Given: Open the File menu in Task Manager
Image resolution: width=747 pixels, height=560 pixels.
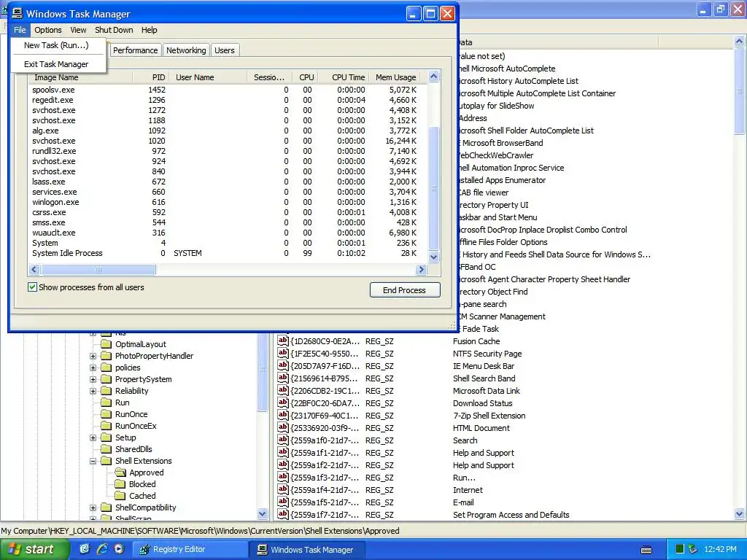Looking at the screenshot, I should [20, 30].
